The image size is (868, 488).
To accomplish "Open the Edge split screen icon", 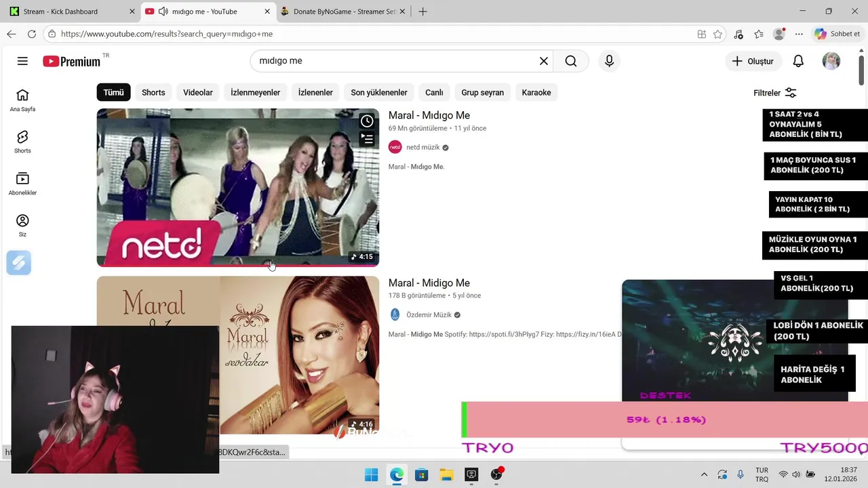I will tap(702, 34).
